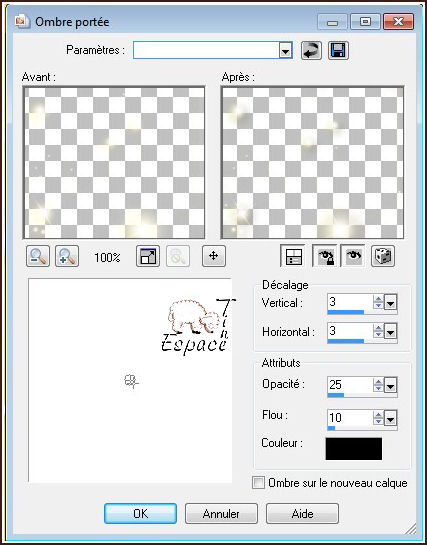Viewport: 427px width, 545px height.
Task: Expand the Vertical offset dropdown arrow
Action: pyautogui.click(x=391, y=303)
